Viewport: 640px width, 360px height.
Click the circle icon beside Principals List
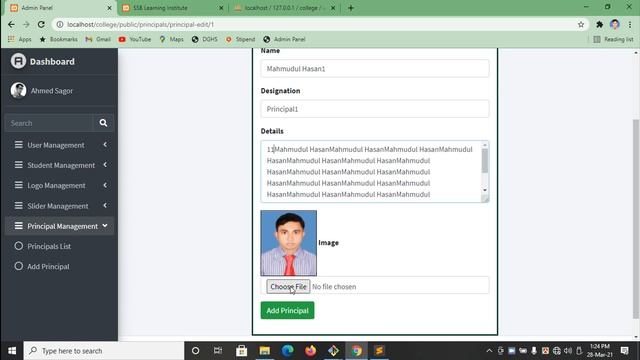click(18, 246)
